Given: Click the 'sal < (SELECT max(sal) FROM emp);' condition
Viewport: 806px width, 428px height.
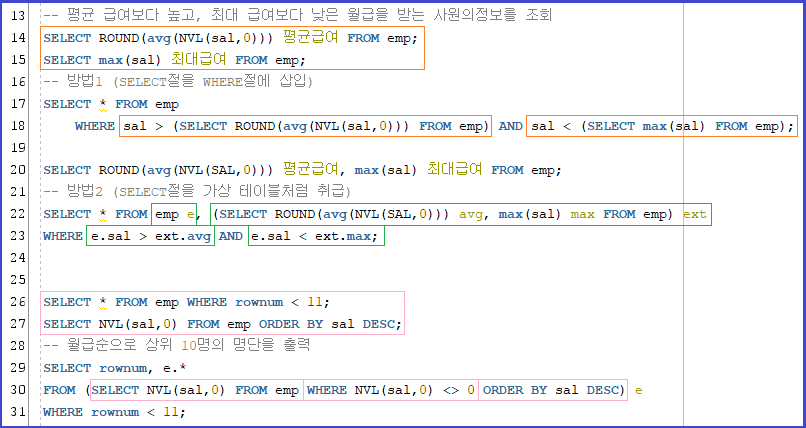Looking at the screenshot, I should tap(662, 126).
